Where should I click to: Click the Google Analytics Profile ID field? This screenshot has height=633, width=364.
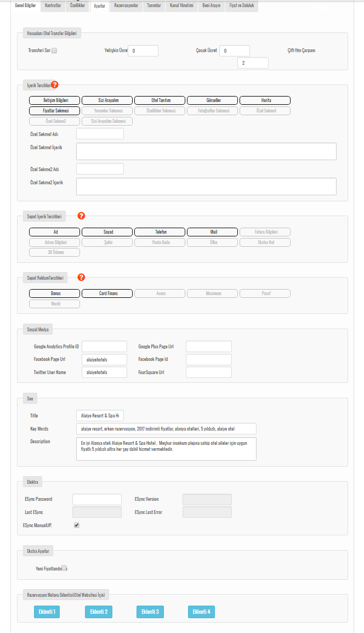point(105,346)
